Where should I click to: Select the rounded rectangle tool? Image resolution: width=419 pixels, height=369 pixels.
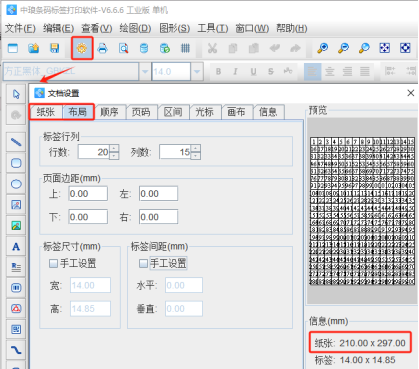click(16, 163)
